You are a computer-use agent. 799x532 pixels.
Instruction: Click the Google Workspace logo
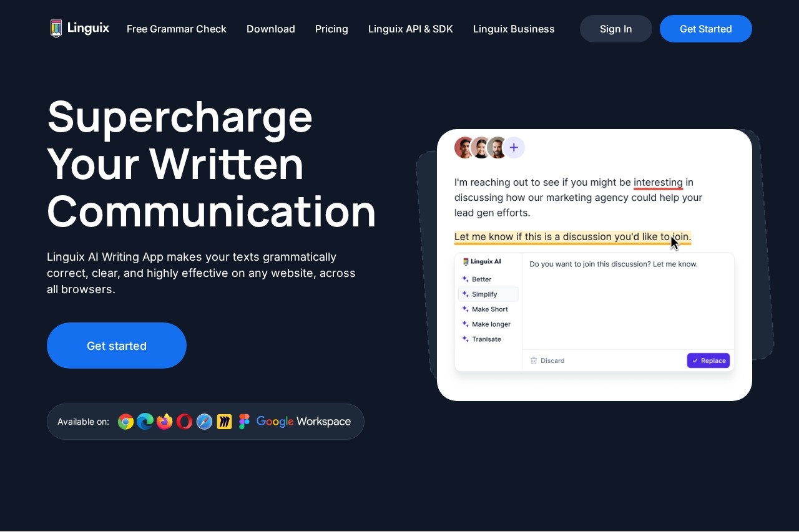[304, 422]
